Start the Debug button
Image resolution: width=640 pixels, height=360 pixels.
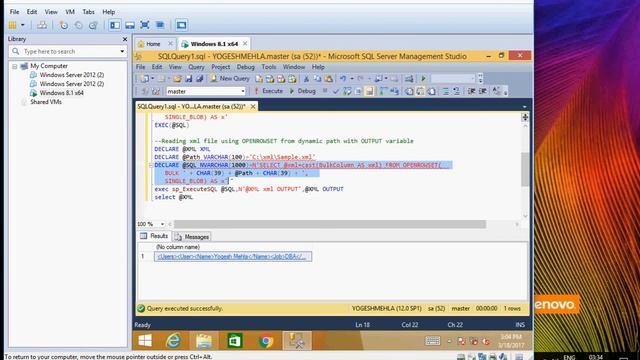point(302,91)
